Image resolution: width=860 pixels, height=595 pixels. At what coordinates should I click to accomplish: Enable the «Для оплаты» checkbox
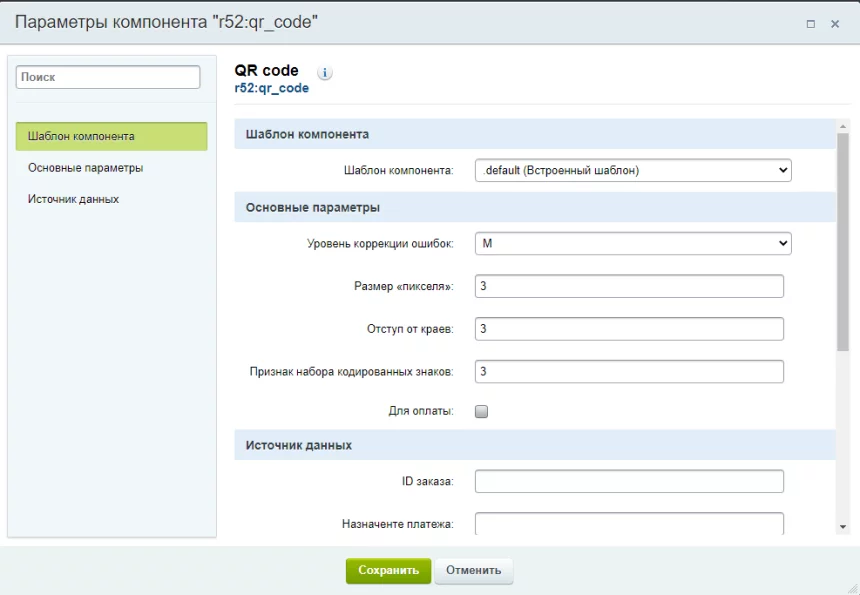(x=481, y=411)
